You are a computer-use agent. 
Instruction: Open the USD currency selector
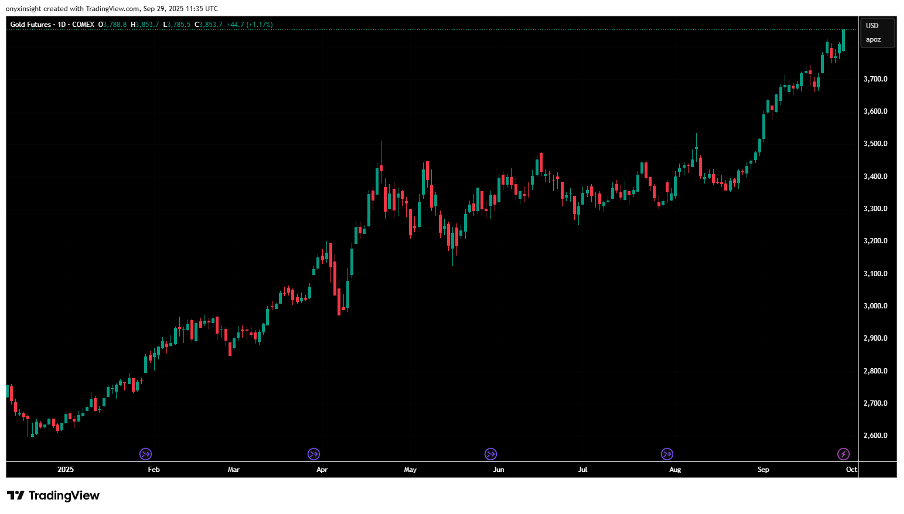click(x=872, y=25)
